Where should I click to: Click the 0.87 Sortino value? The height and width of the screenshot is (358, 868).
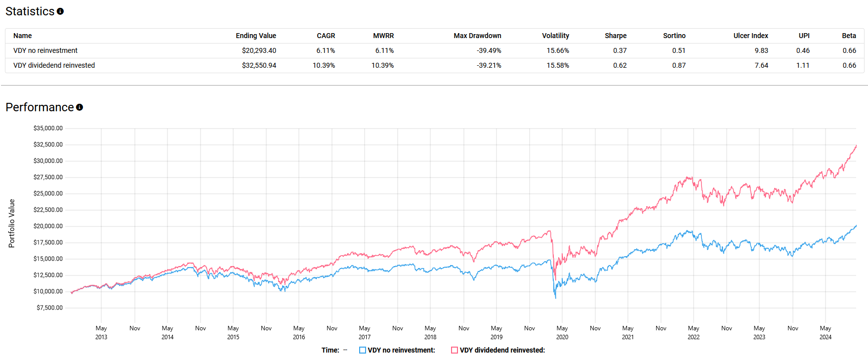click(679, 65)
